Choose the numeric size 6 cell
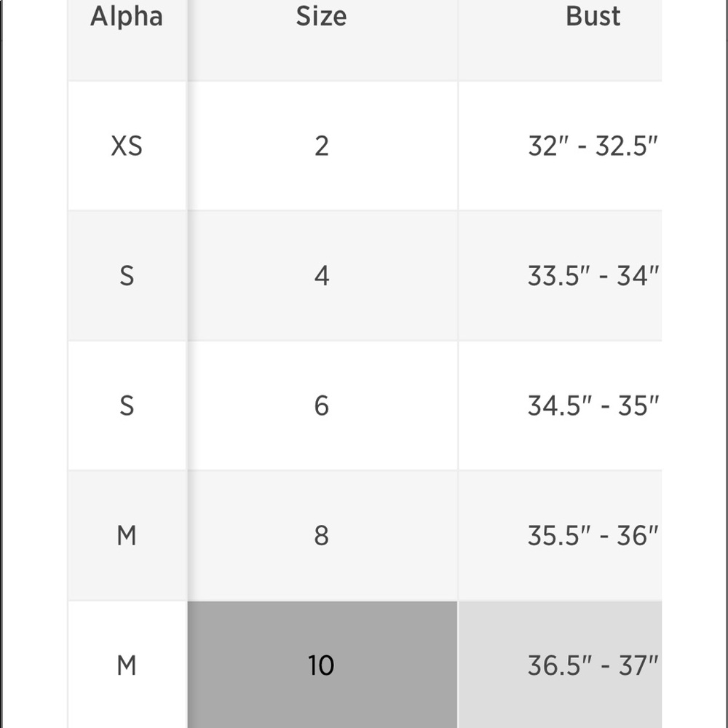This screenshot has height=728, width=728. [322, 405]
